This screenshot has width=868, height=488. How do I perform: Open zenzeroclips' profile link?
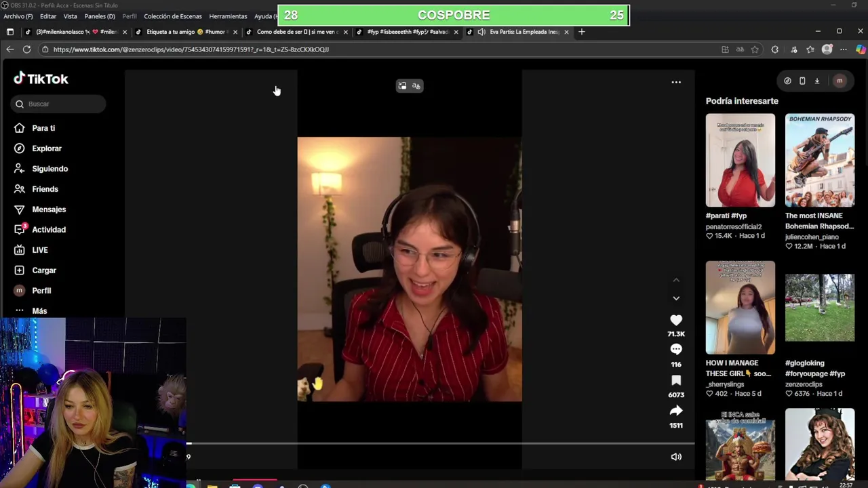pyautogui.click(x=804, y=384)
